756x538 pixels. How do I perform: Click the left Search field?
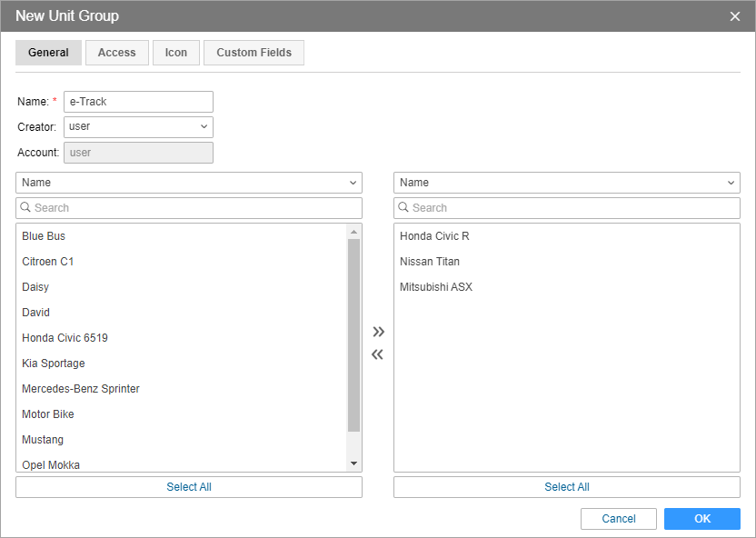coord(189,208)
